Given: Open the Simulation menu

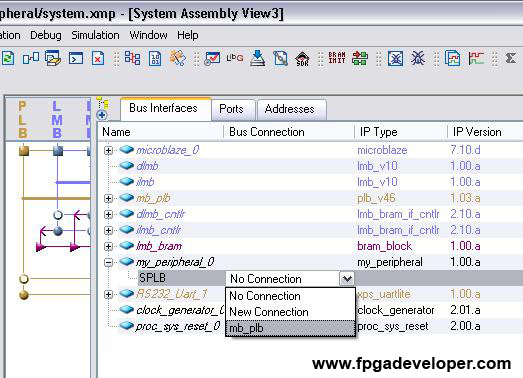Looking at the screenshot, I should pyautogui.click(x=95, y=35).
